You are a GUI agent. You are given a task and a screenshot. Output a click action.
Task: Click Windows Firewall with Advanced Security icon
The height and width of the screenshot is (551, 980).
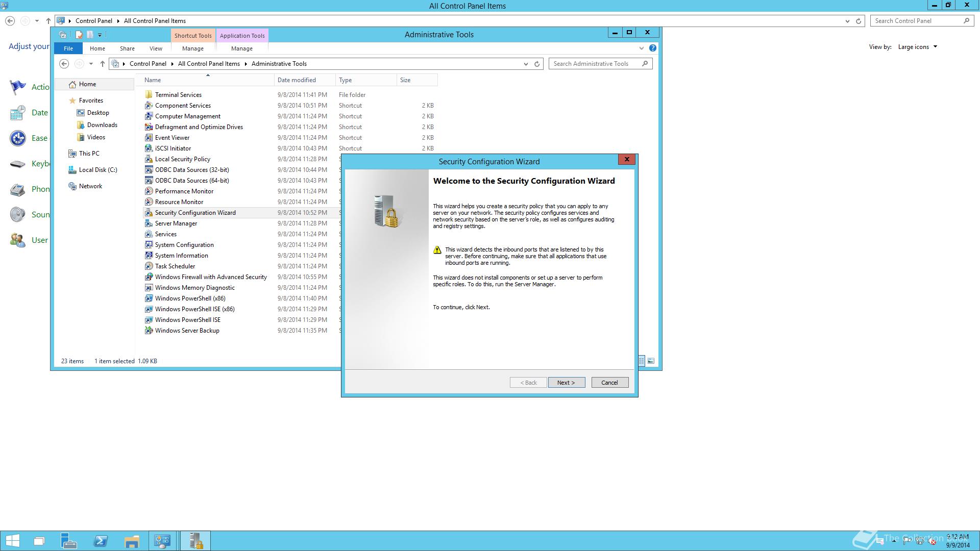tap(149, 277)
